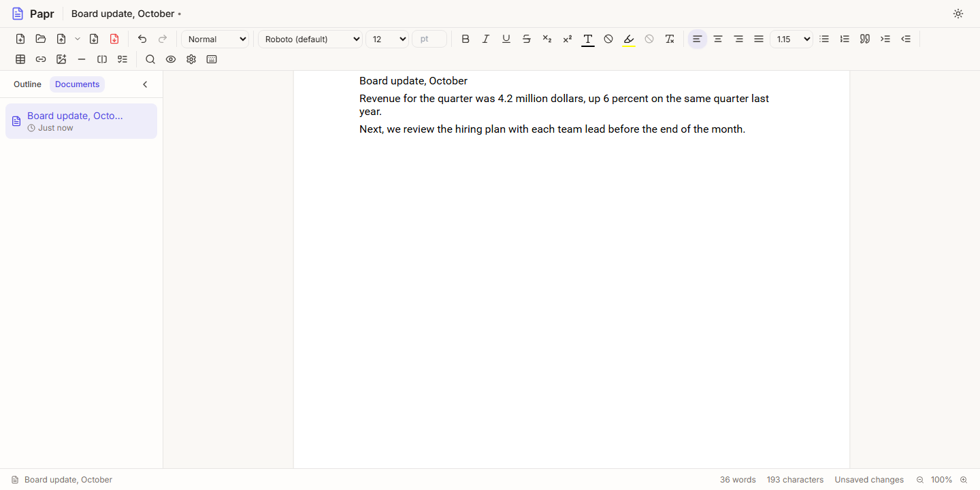Screen dimensions: 980x490
Task: Insert a horizontal rule line
Action: (x=82, y=59)
